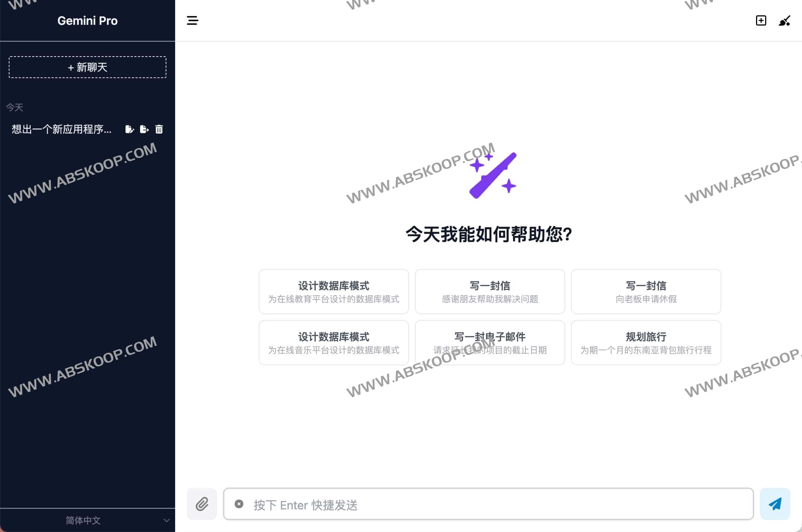Start a new chat via the plus icon

click(761, 21)
